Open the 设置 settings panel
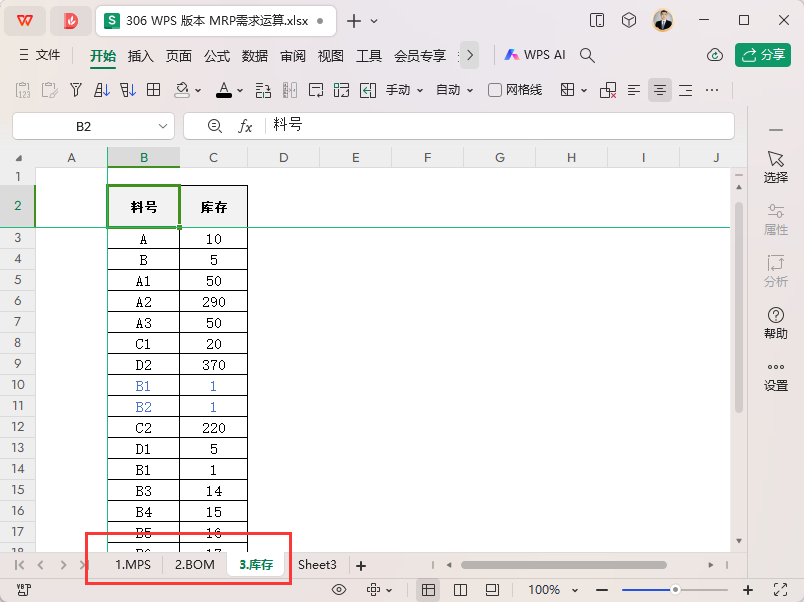This screenshot has width=804, height=602. coord(776,377)
